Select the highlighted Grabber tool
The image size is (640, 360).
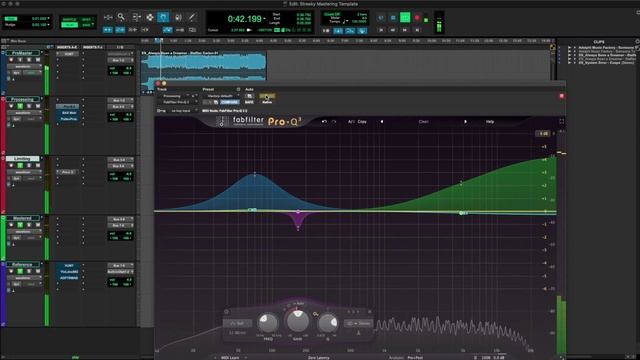(x=163, y=17)
